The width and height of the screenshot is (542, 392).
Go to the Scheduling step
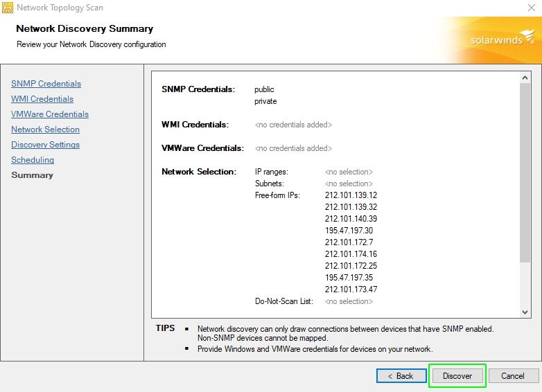pos(33,160)
